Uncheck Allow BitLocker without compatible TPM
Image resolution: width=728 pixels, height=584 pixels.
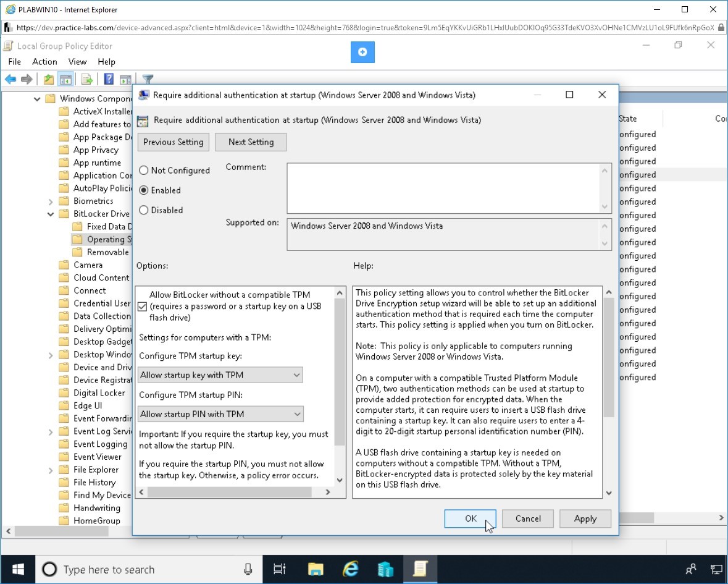143,307
